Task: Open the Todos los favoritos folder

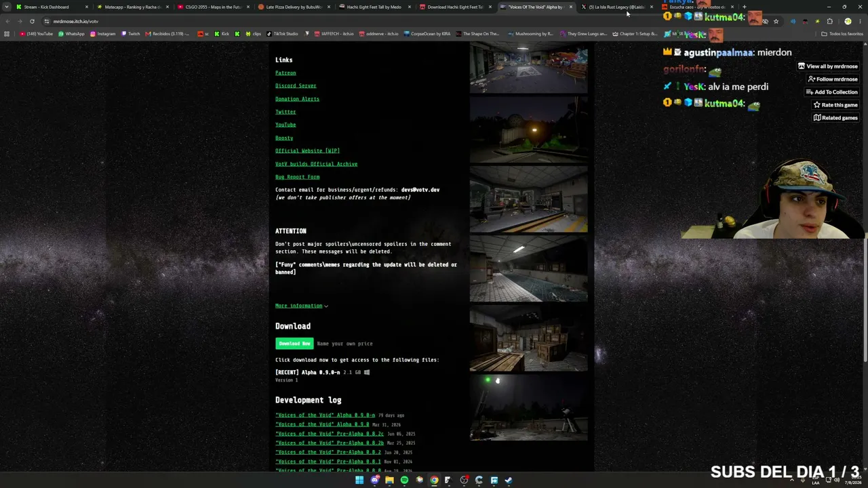Action: coord(842,34)
